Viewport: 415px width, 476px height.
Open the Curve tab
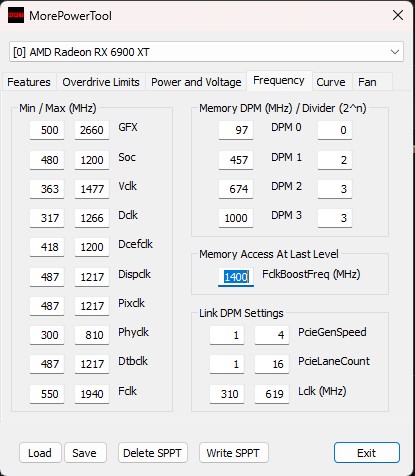(331, 82)
